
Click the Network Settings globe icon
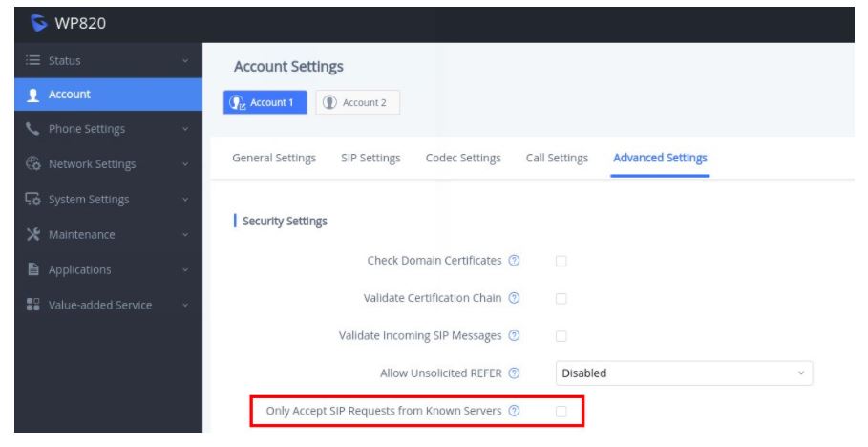[x=32, y=164]
